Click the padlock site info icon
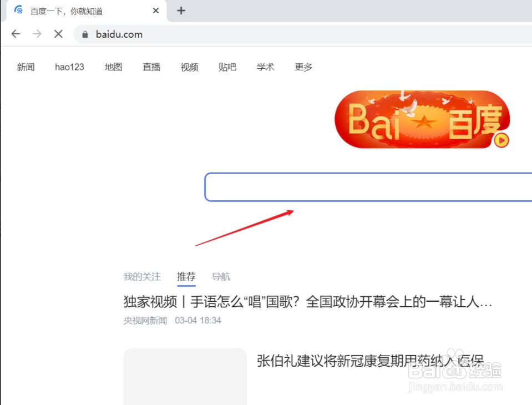Viewport: 532px width, 405px height. [85, 34]
